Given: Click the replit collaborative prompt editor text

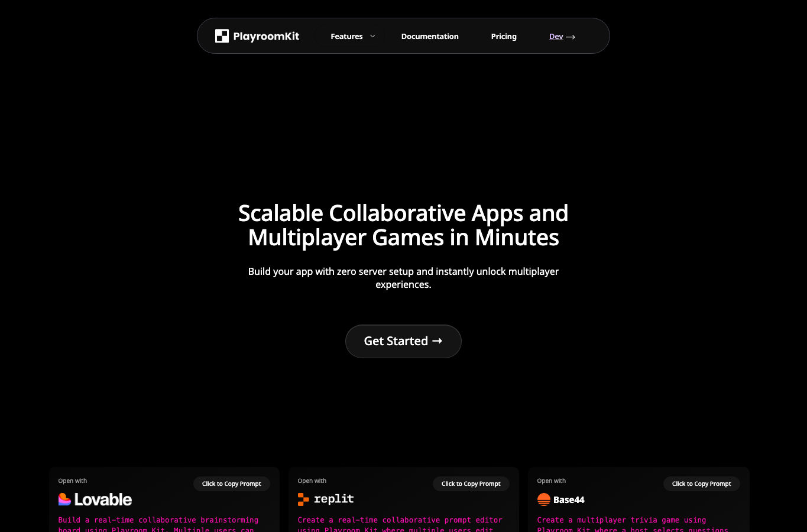Looking at the screenshot, I should (400, 524).
